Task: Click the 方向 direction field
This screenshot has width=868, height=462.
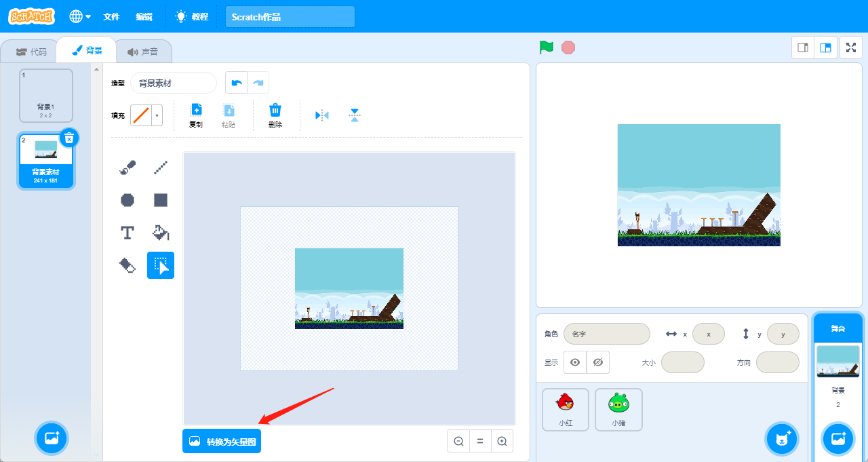Action: [778, 362]
